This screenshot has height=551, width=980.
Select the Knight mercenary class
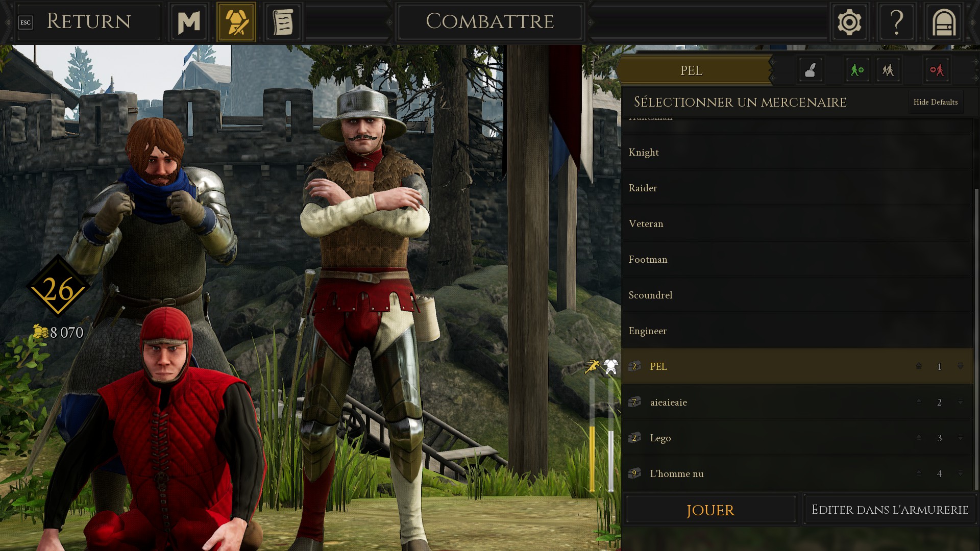(797, 153)
